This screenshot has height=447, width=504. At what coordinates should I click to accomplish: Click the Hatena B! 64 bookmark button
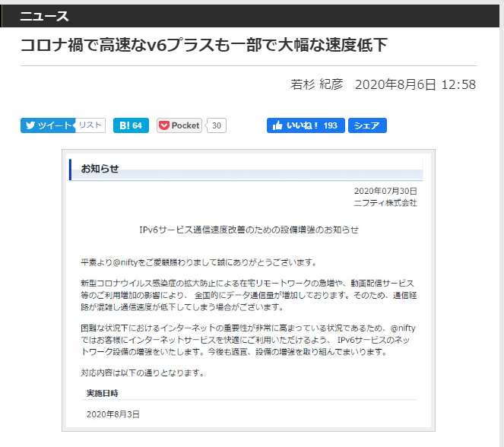click(131, 125)
